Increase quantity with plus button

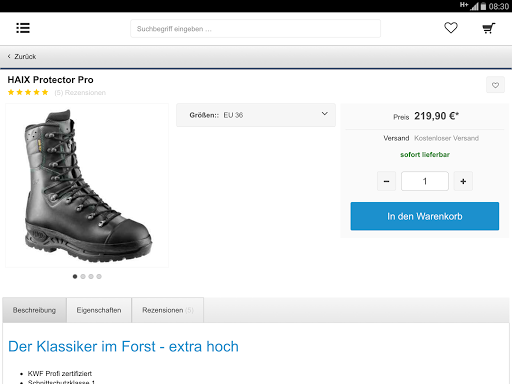tap(463, 181)
